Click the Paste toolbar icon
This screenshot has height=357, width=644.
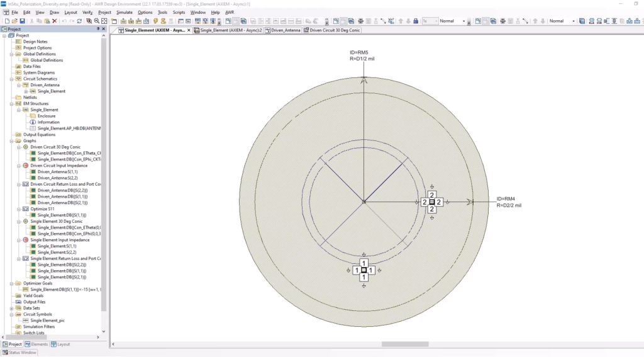pyautogui.click(x=47, y=21)
